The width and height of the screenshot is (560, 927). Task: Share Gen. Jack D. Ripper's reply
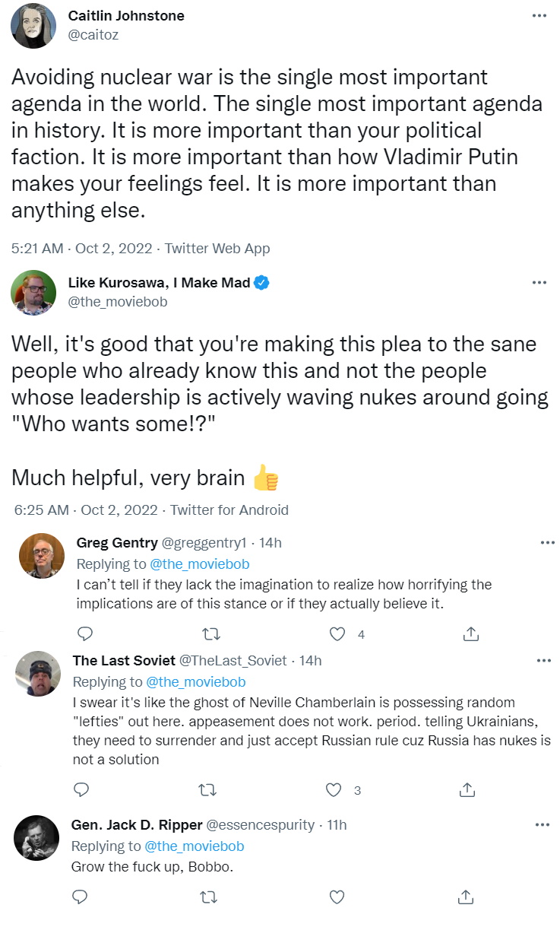click(x=467, y=897)
